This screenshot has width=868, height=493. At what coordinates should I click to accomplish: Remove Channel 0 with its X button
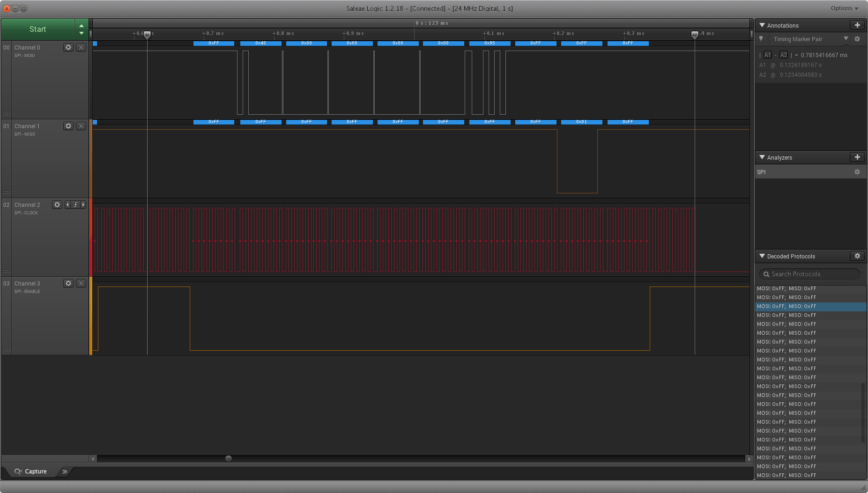tap(81, 47)
